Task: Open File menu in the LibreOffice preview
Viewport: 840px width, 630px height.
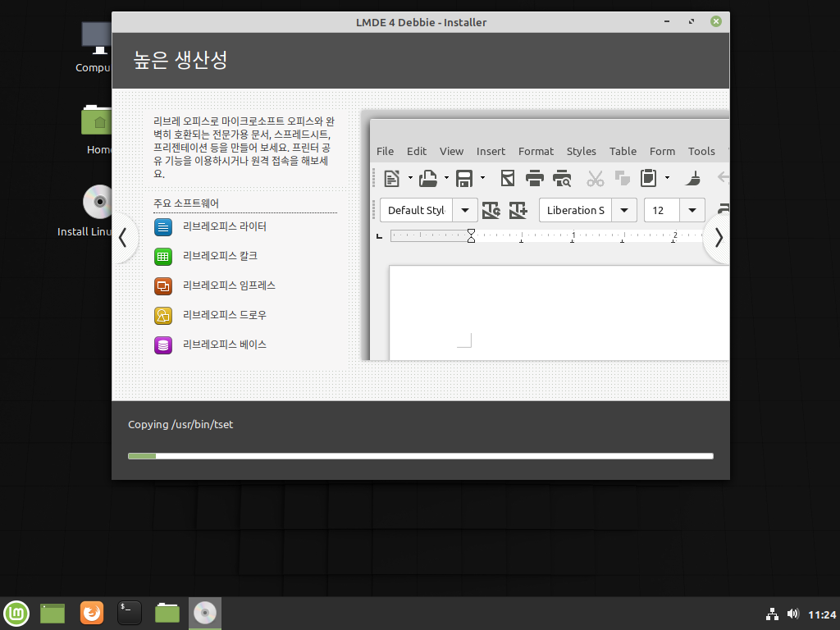Action: [385, 151]
